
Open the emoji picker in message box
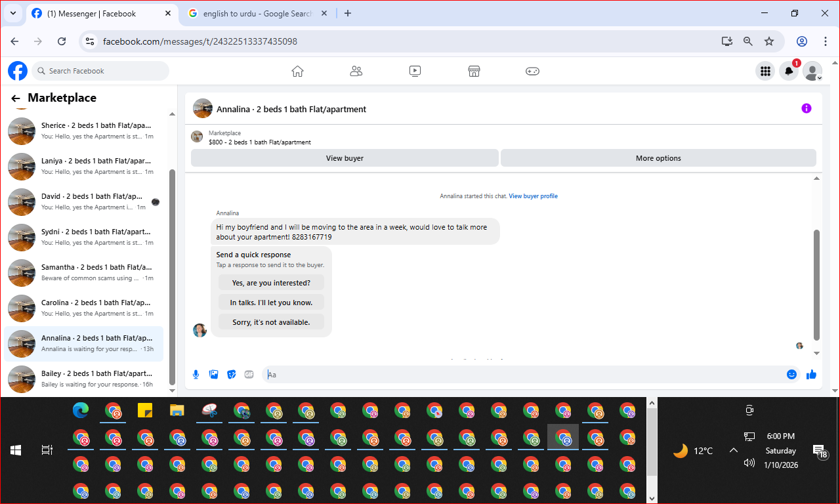(x=791, y=374)
